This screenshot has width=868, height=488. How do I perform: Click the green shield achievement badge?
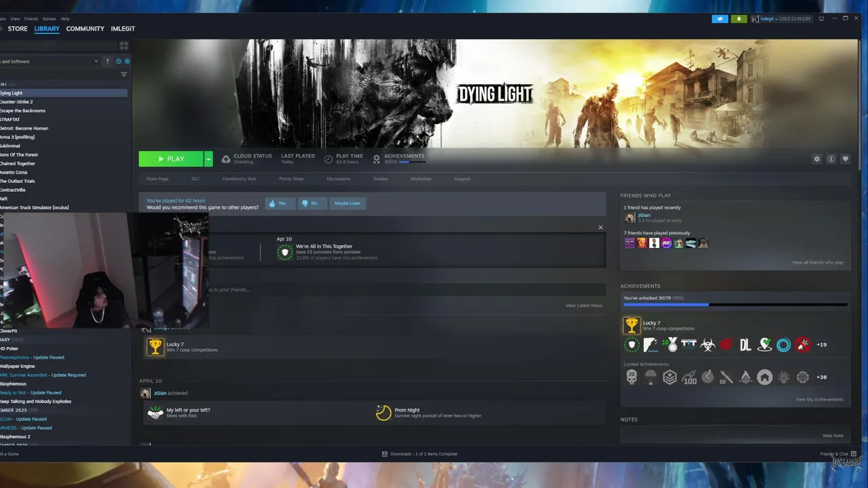pyautogui.click(x=631, y=345)
